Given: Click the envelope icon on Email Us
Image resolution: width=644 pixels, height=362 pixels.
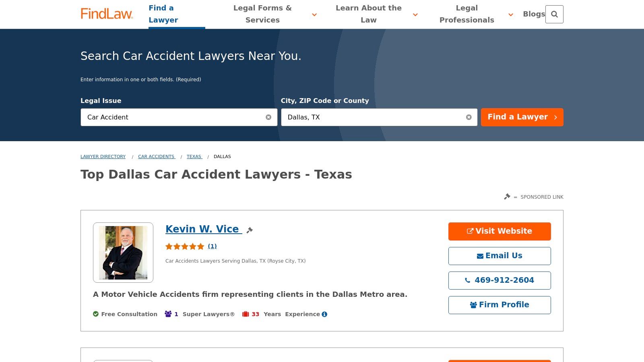Looking at the screenshot, I should (x=479, y=255).
